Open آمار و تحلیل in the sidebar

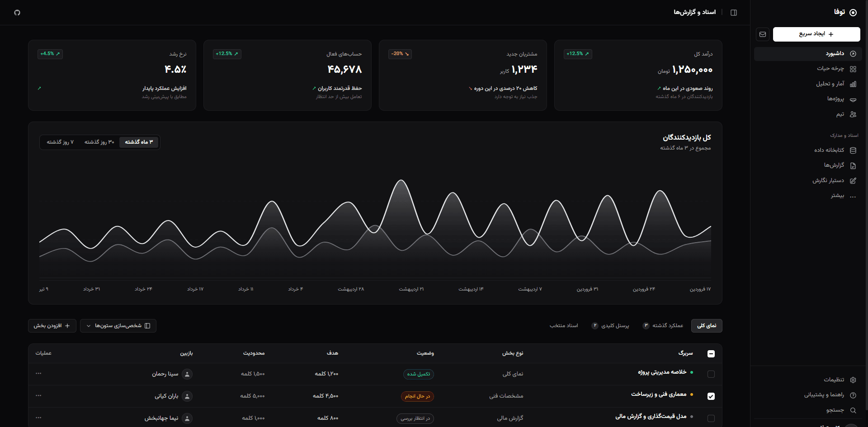(x=808, y=84)
